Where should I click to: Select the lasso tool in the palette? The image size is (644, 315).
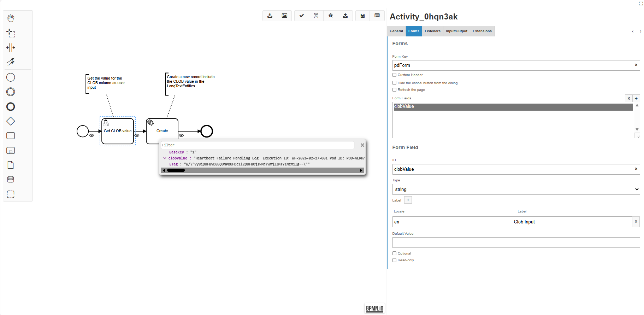pos(11,33)
